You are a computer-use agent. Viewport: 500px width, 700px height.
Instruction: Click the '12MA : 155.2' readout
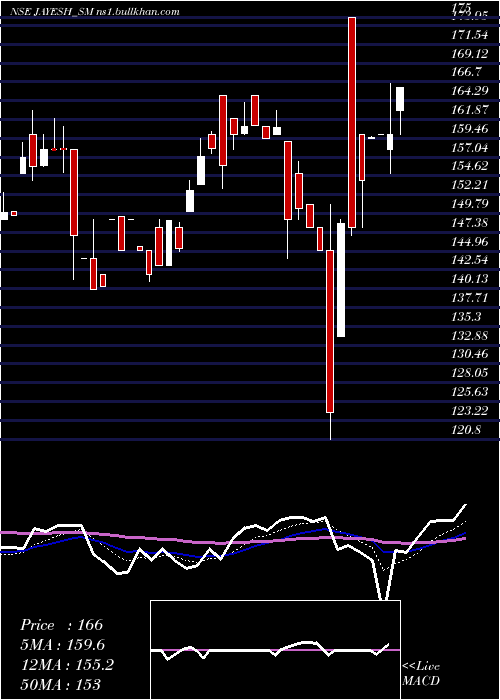(x=67, y=665)
